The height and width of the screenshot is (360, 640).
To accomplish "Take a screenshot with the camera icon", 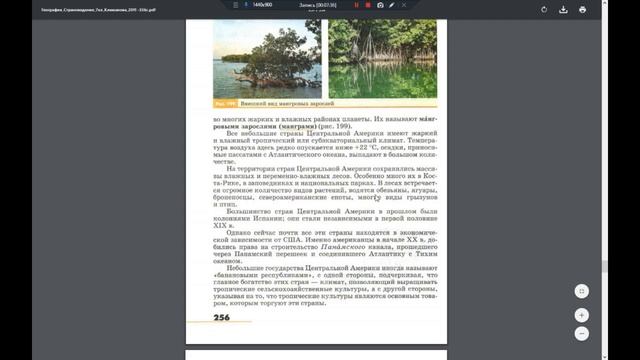I will 380,5.
